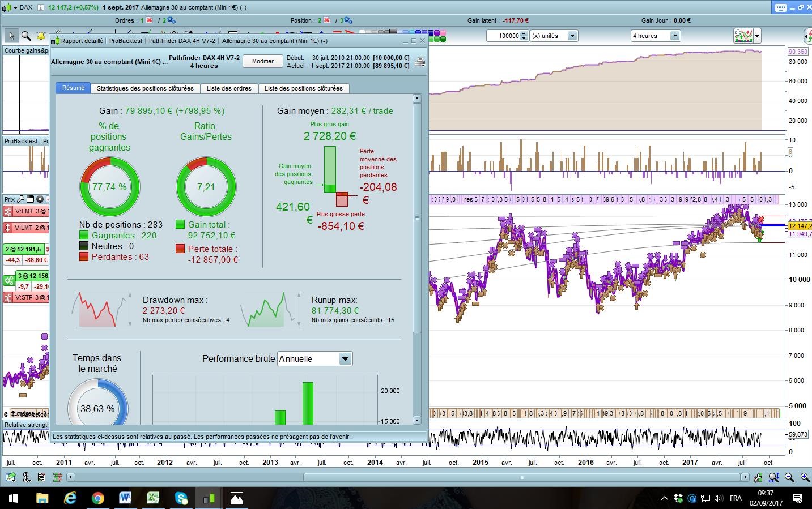Cancel all orders with red X

click(x=149, y=20)
